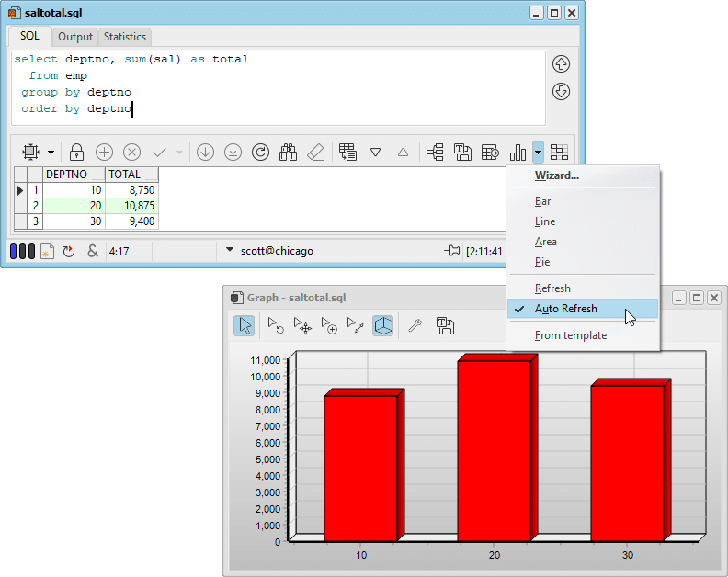The width and height of the screenshot is (728, 577).
Task: Select the depth tool in Graph window
Action: click(x=356, y=325)
